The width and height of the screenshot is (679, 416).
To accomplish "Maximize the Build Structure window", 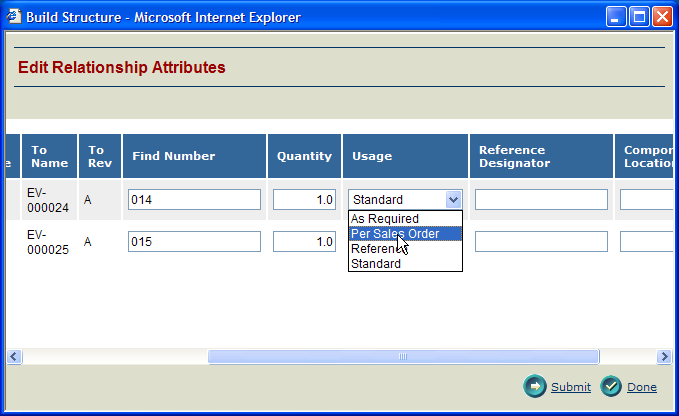I will pos(640,16).
